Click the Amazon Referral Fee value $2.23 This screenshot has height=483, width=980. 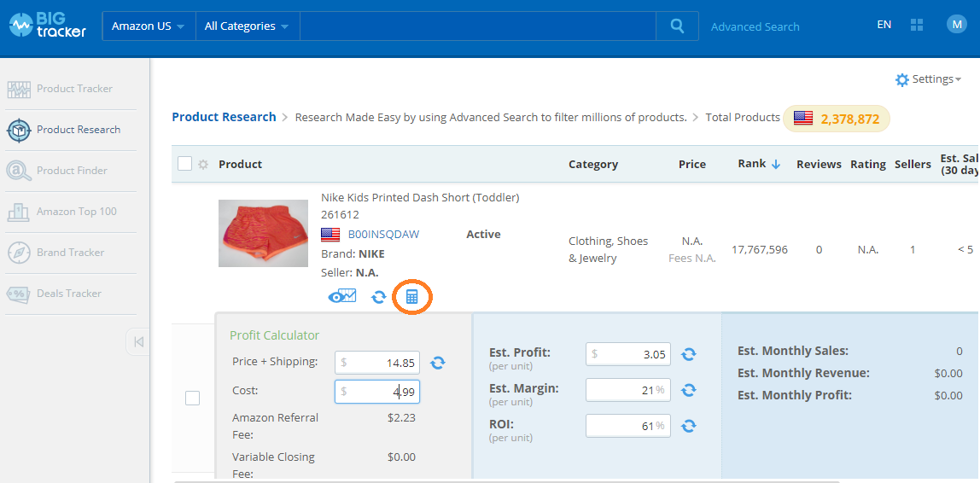[x=401, y=417]
